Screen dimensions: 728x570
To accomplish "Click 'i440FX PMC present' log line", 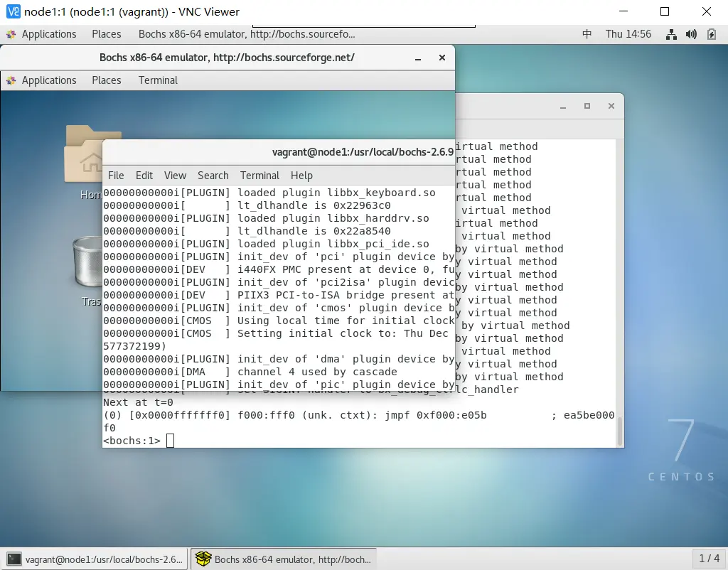I will (346, 269).
